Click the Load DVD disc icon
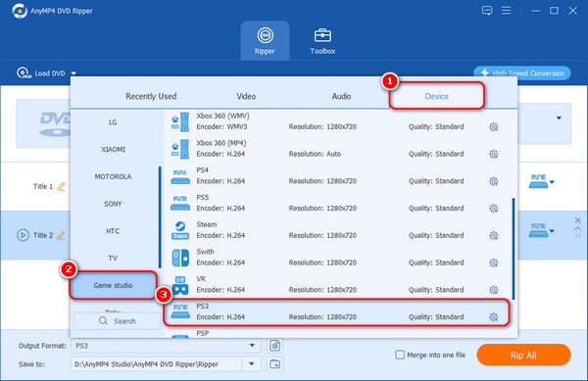The height and width of the screenshot is (381, 588). pos(24,72)
